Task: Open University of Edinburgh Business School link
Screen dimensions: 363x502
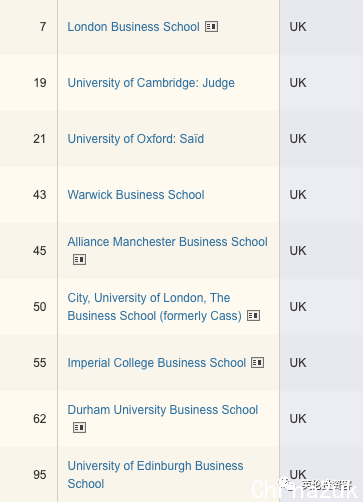Action: point(155,475)
